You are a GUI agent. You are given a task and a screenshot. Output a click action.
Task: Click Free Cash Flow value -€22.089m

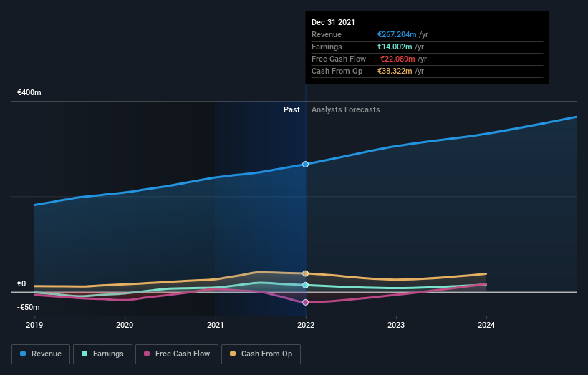pyautogui.click(x=396, y=59)
